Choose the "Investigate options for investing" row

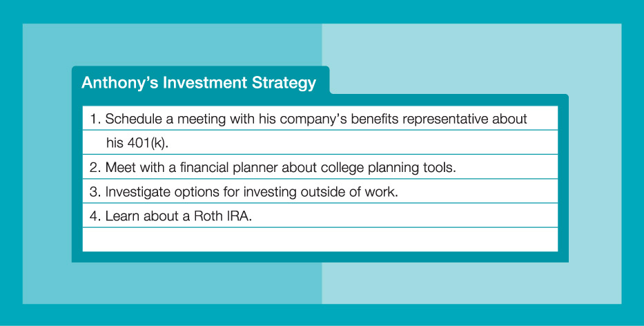(251, 191)
